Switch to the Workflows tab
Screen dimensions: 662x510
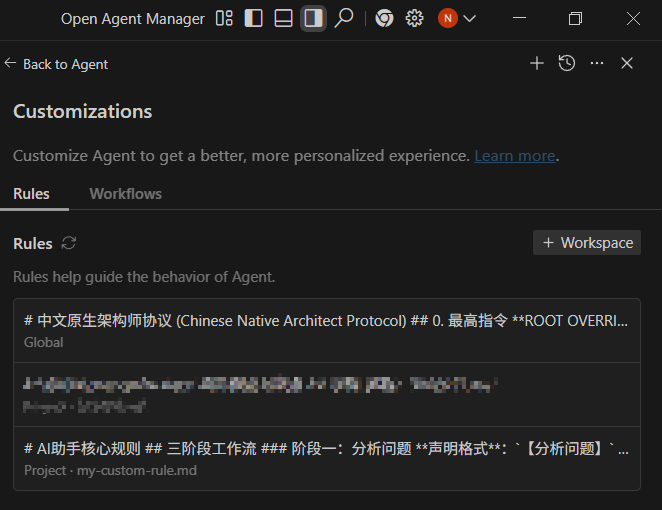(125, 194)
